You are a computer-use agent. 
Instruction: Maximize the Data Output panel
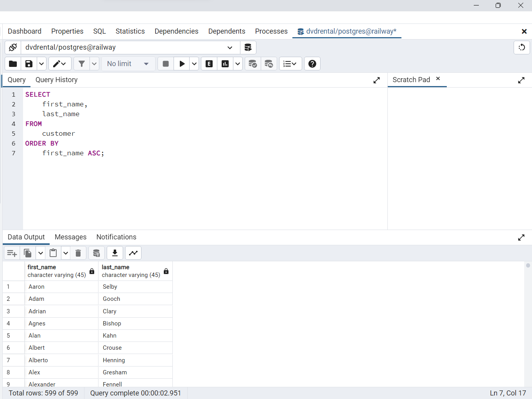(x=521, y=237)
